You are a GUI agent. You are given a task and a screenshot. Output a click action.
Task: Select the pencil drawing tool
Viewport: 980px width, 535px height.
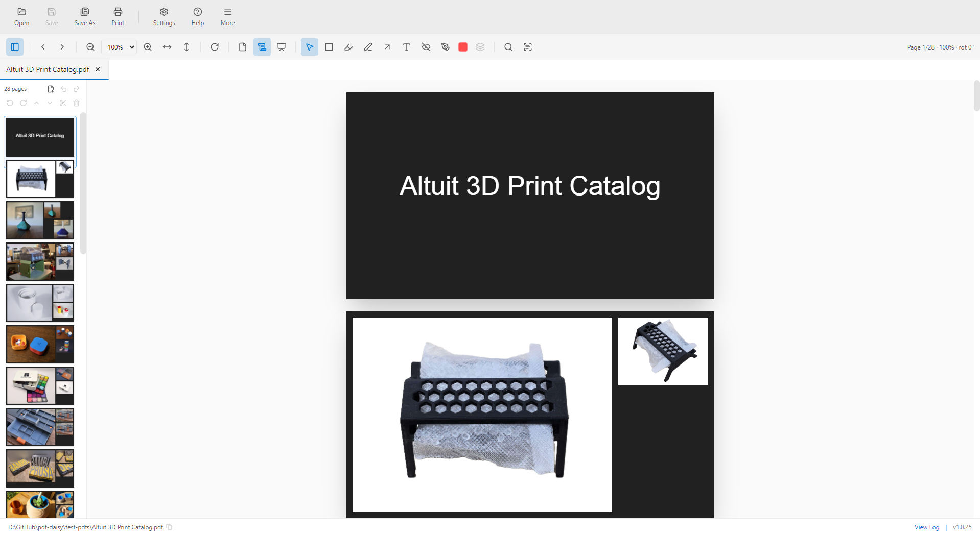[368, 47]
